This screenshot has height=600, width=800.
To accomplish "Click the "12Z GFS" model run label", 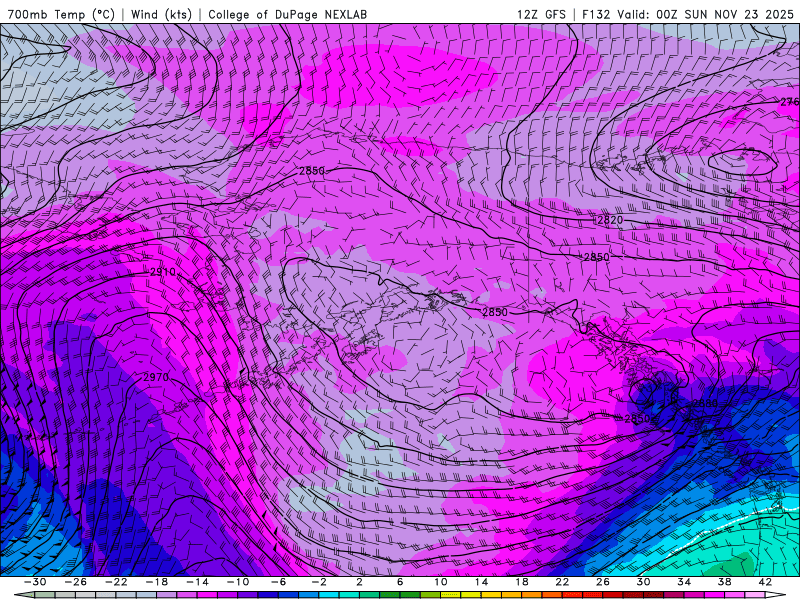I will click(541, 14).
